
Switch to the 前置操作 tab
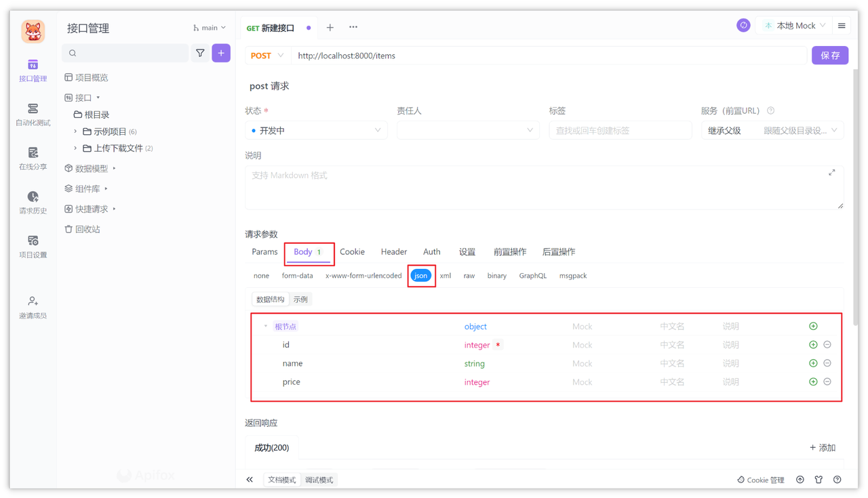pyautogui.click(x=510, y=251)
